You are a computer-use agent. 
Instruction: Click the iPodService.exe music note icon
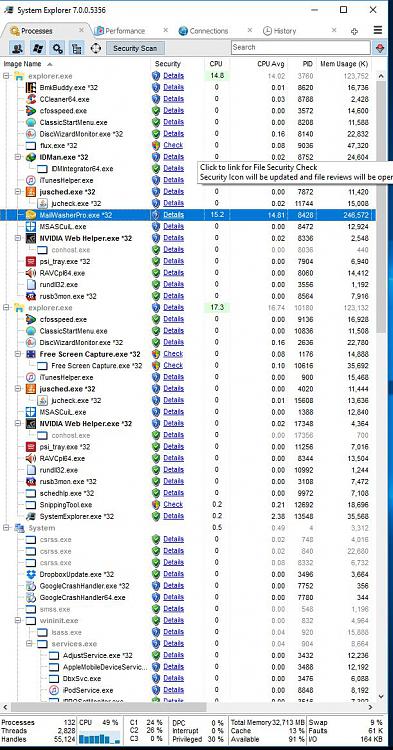54,690
